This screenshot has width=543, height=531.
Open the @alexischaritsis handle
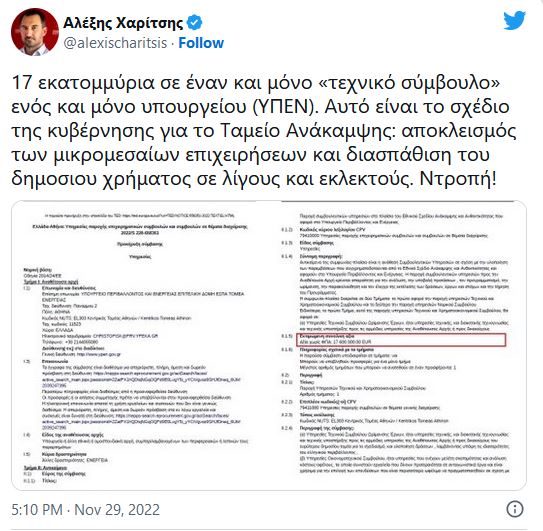coord(115,43)
